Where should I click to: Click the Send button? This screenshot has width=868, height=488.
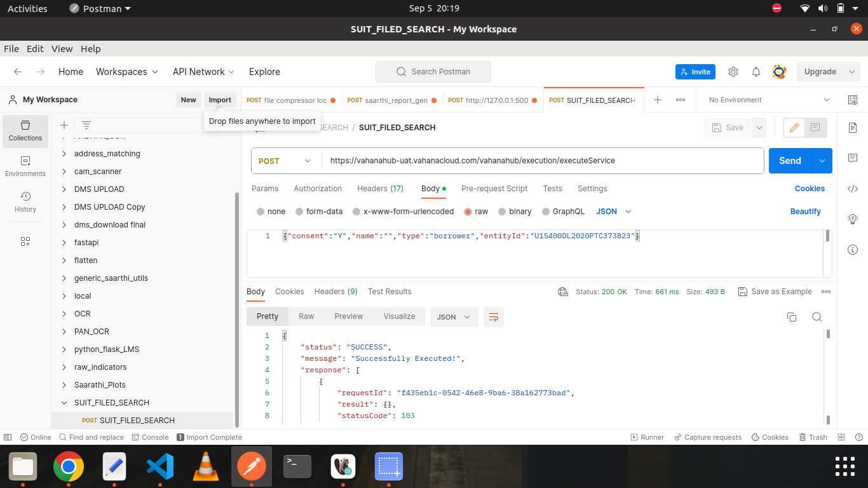790,161
